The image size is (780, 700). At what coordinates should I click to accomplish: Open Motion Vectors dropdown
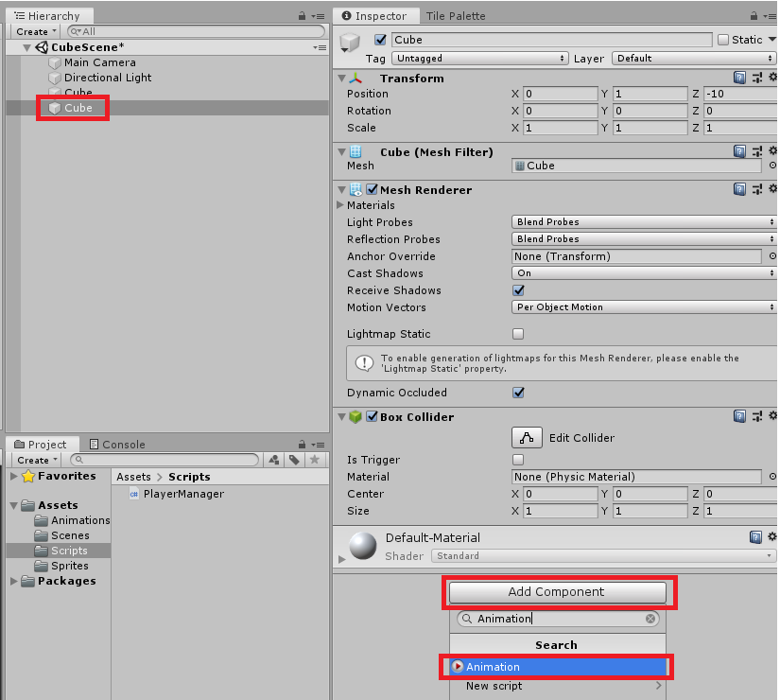(x=644, y=307)
